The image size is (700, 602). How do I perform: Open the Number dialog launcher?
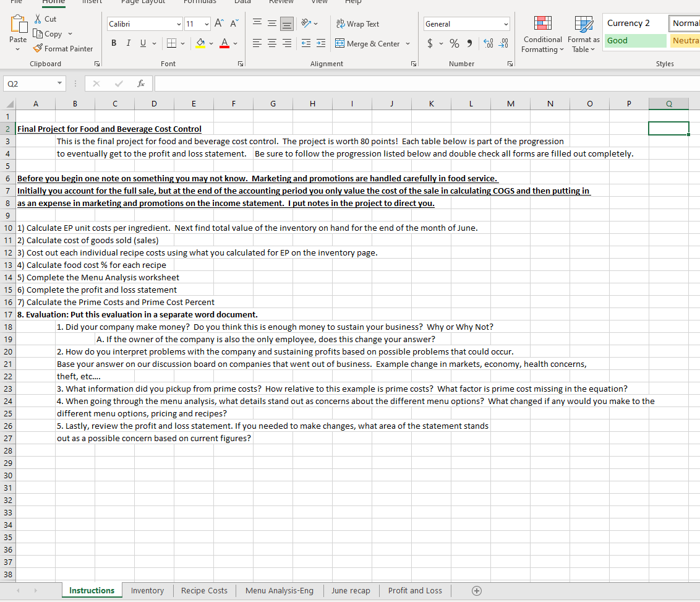pyautogui.click(x=510, y=64)
